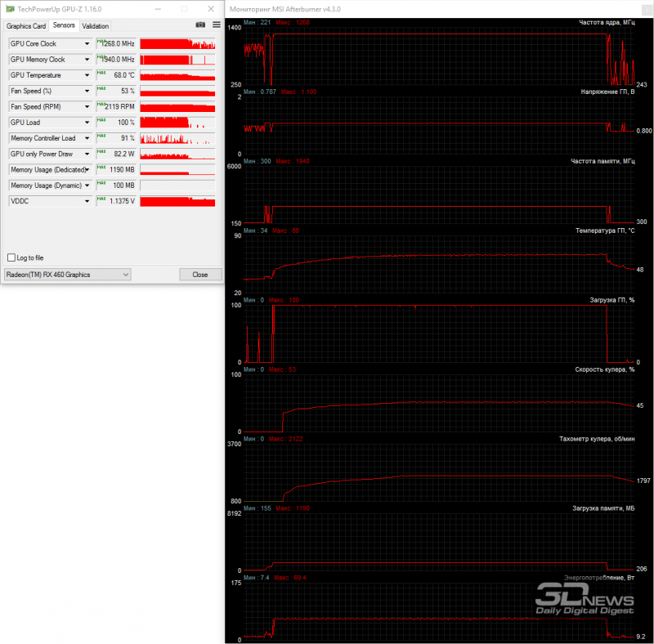Click the GPU Core Clock history graph
The height and width of the screenshot is (644, 654).
pos(177,43)
